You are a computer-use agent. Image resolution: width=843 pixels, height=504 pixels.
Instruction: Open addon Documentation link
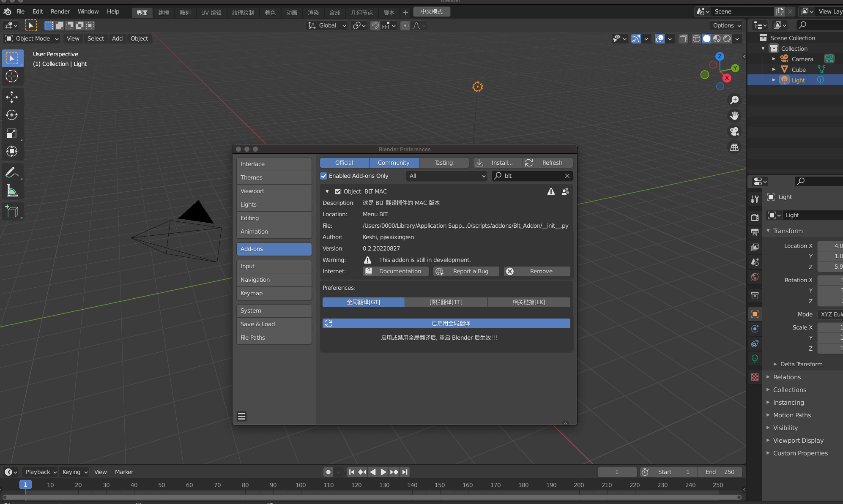[395, 271]
